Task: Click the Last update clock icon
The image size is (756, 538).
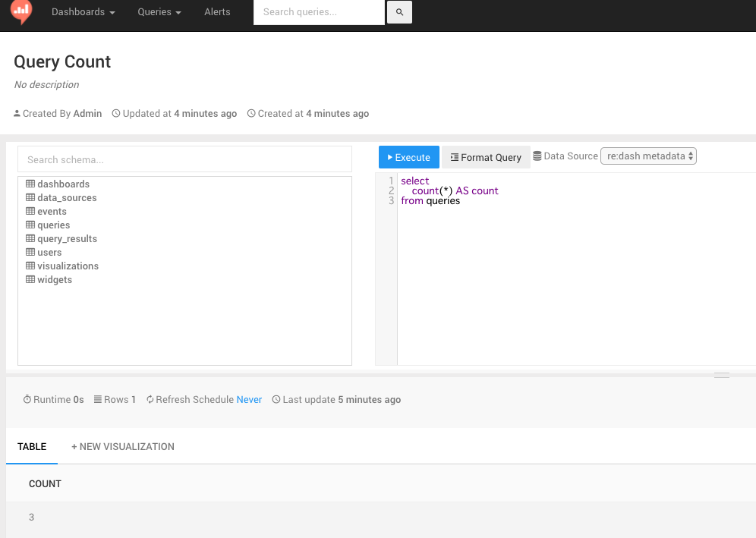Action: click(x=276, y=399)
